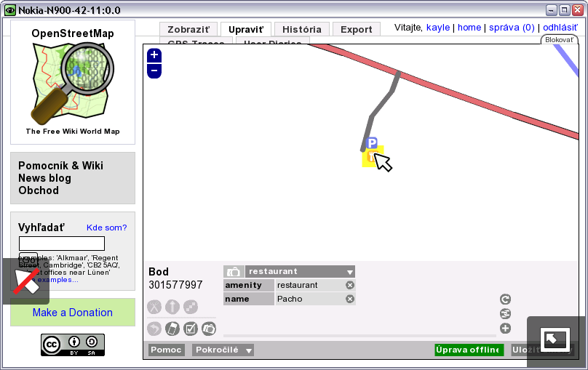This screenshot has height=370, width=588.
Task: Remove the name tag with its X
Action: (350, 299)
